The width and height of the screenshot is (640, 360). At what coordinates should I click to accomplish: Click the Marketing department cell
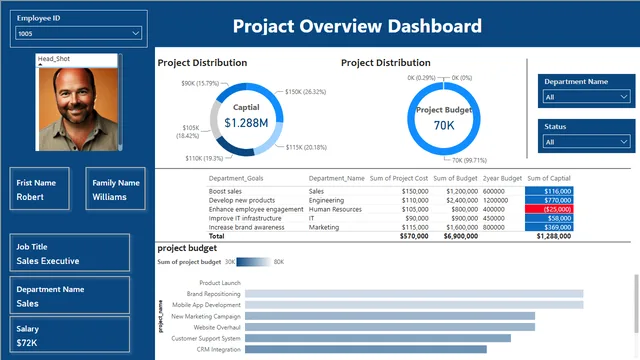(324, 227)
